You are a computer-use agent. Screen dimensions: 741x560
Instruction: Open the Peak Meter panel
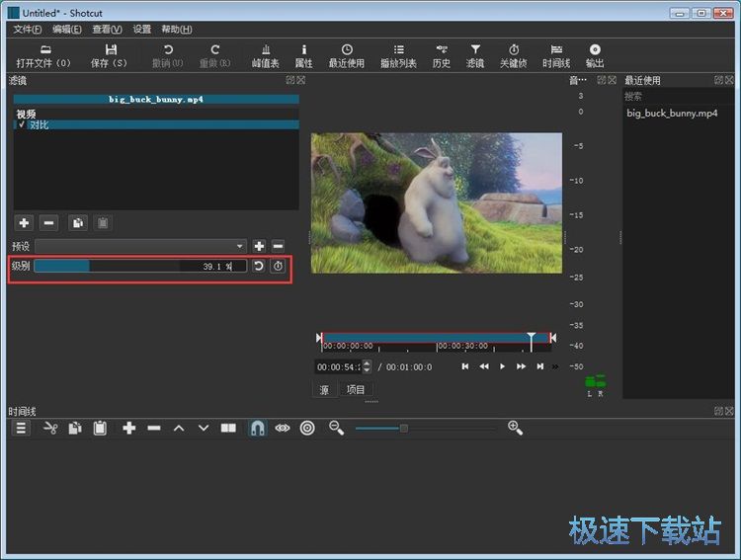pos(266,55)
